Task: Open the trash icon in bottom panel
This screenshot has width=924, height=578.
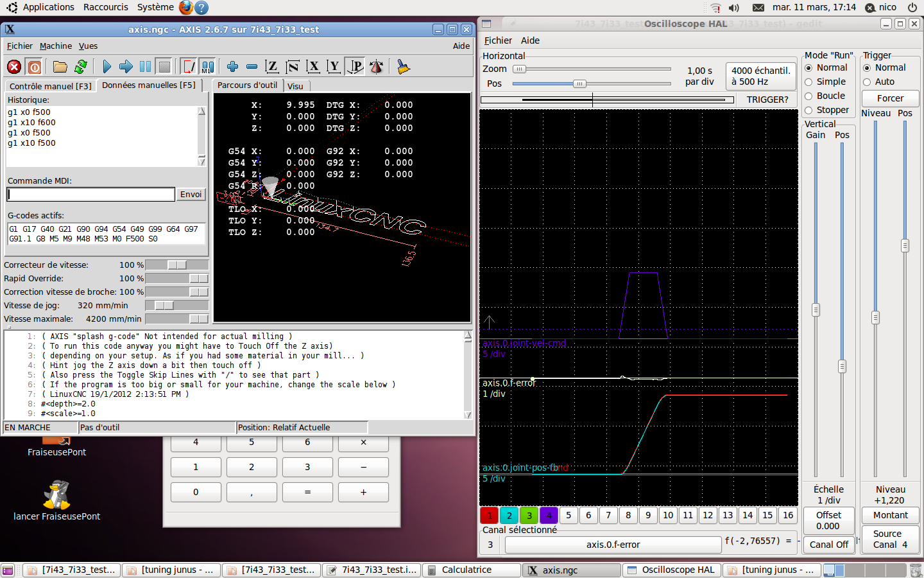Action: pyautogui.click(x=916, y=570)
